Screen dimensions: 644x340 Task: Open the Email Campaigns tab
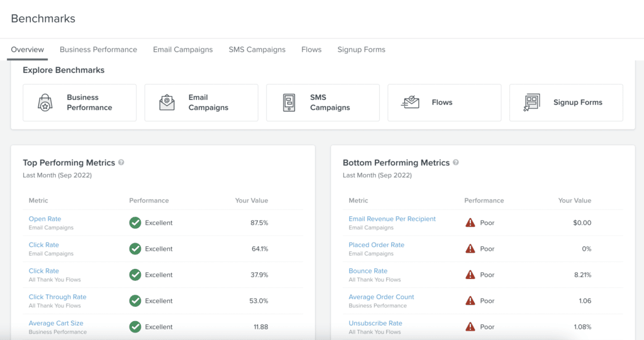coord(183,50)
